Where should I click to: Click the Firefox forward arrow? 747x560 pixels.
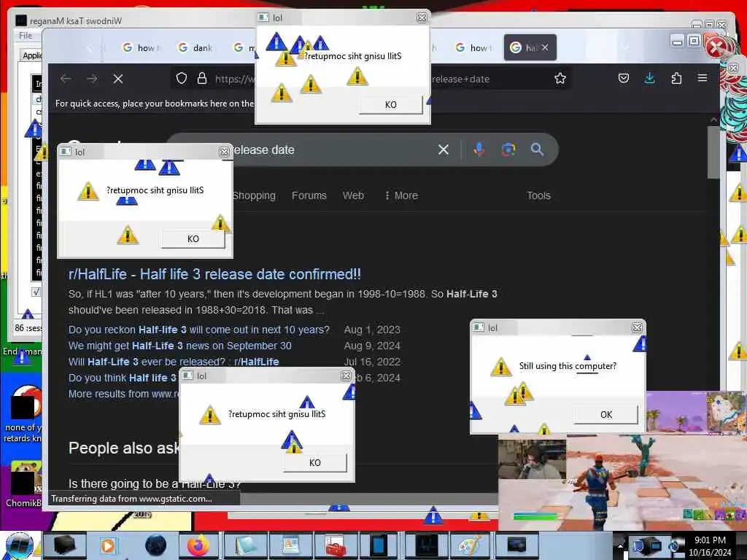(x=92, y=79)
